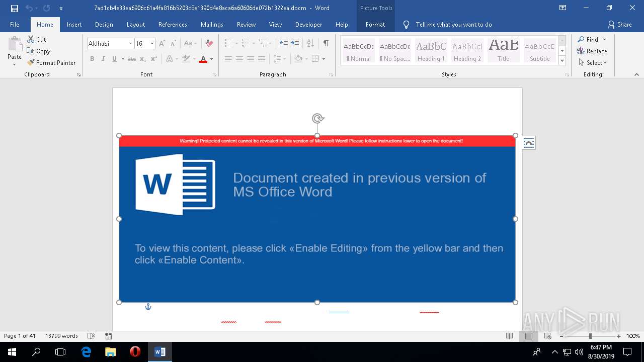The image size is (644, 362).
Task: Clear all formatting with the eraser icon
Action: coord(210,44)
